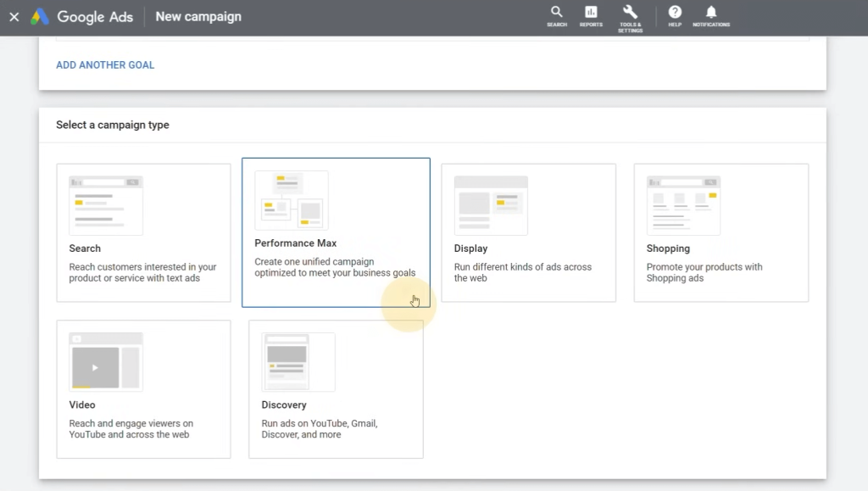Click the Google Ads logo
This screenshot has height=491, width=868.
point(82,17)
